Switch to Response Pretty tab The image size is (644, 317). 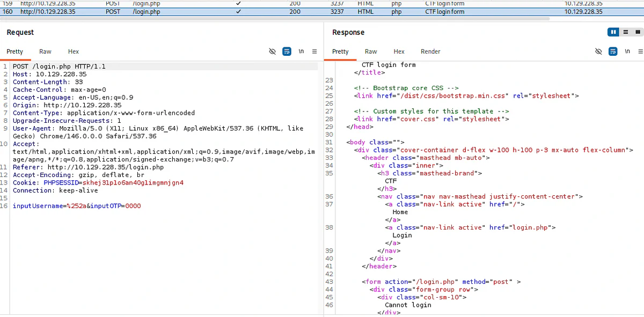point(340,51)
